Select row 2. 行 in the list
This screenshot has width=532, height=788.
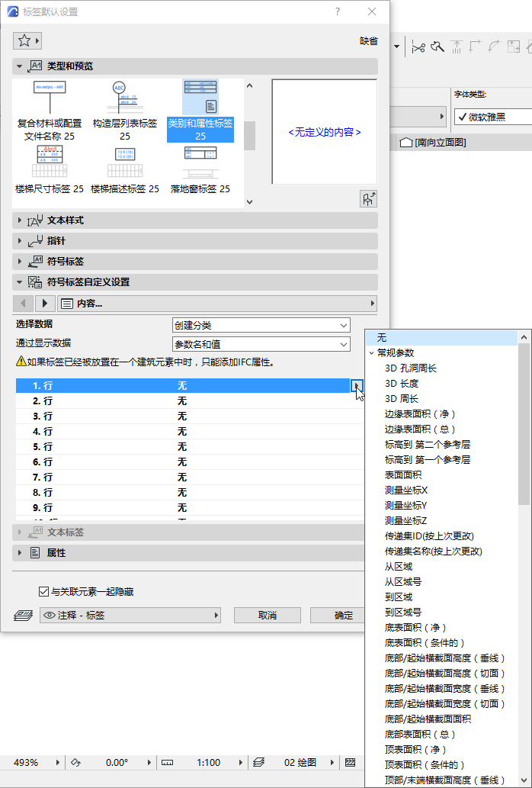pos(190,401)
